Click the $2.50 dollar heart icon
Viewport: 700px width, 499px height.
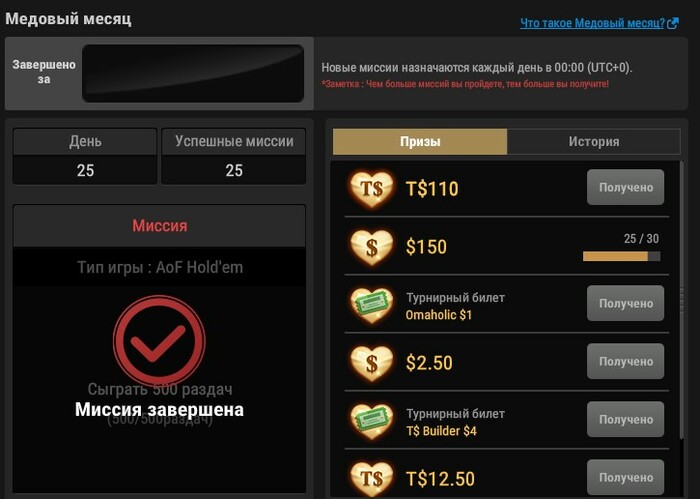371,363
